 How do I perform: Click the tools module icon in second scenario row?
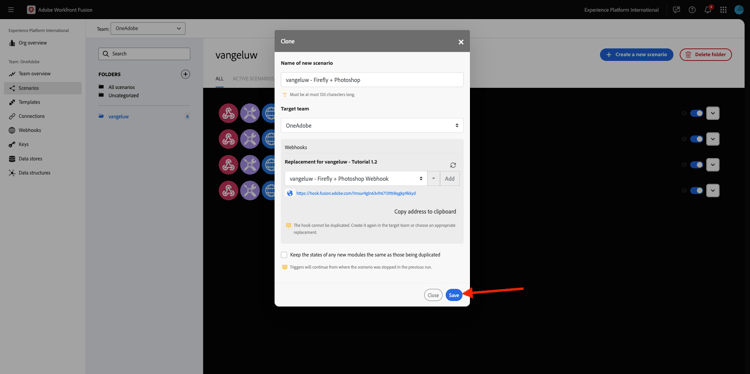point(250,139)
